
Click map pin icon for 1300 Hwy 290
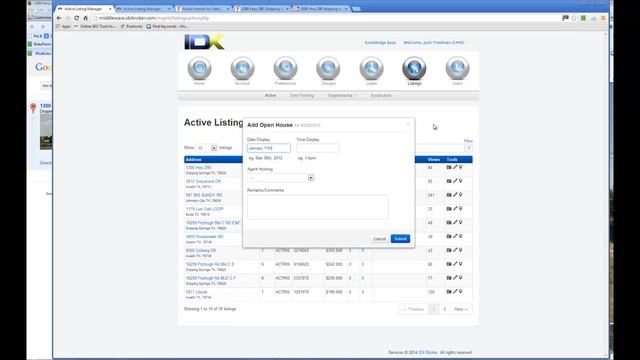pyautogui.click(x=460, y=167)
